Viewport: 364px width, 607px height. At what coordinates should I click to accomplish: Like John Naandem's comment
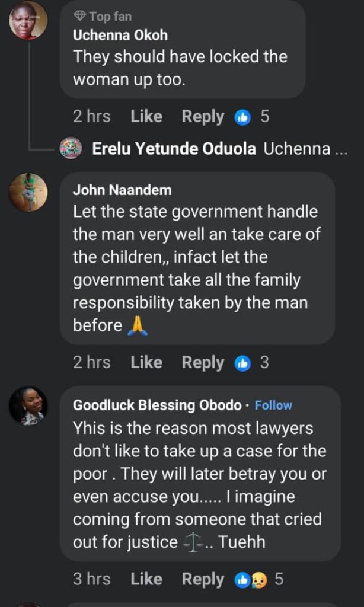(146, 363)
